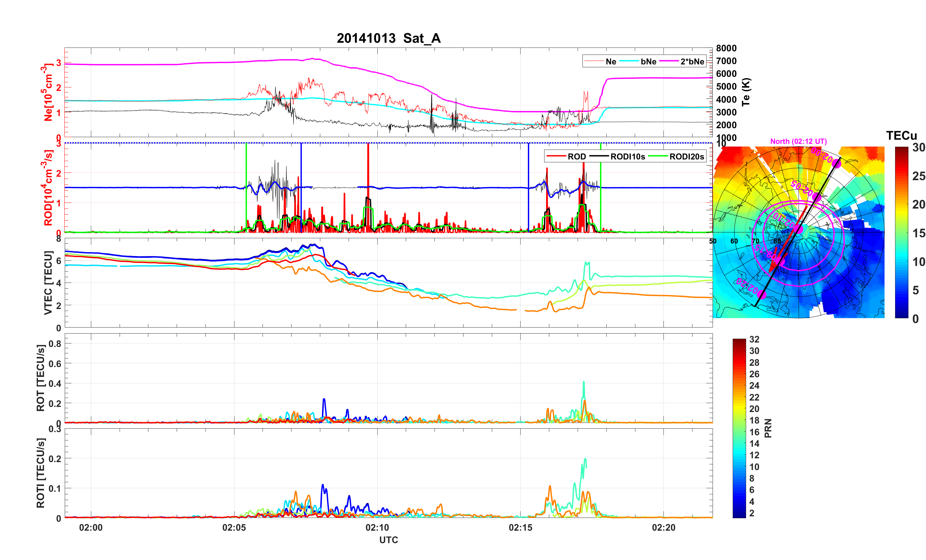The height and width of the screenshot is (560, 926).
Task: Click the magenta 02:20 marker on polar map
Action: [x=762, y=294]
